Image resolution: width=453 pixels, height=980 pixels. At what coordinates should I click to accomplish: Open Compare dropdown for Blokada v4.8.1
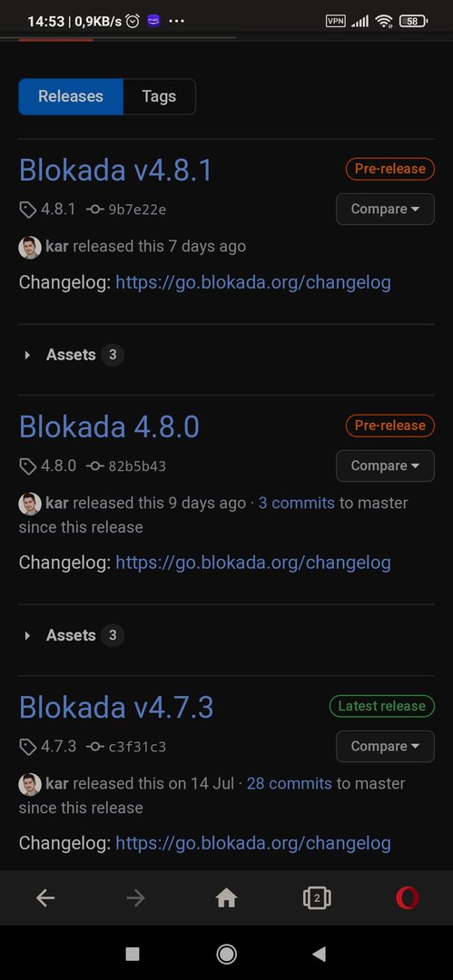(x=385, y=209)
